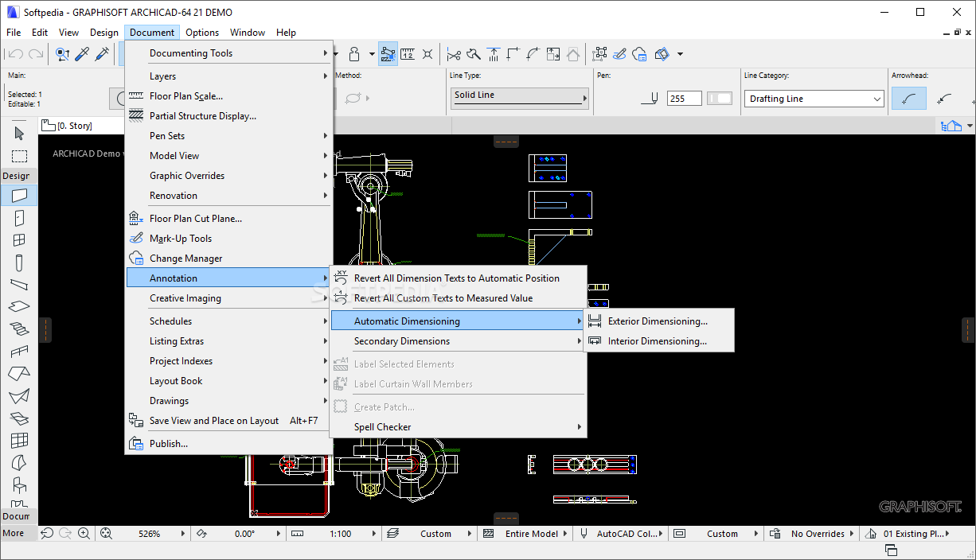Select the Marquee tool
This screenshot has width=976, height=560.
click(19, 156)
